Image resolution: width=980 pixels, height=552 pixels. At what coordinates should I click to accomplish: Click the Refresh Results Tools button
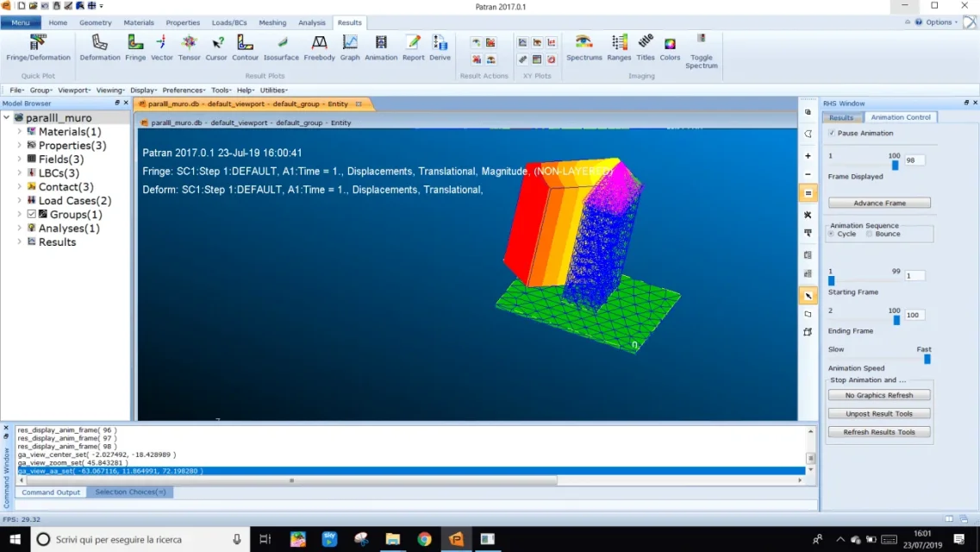tap(879, 432)
